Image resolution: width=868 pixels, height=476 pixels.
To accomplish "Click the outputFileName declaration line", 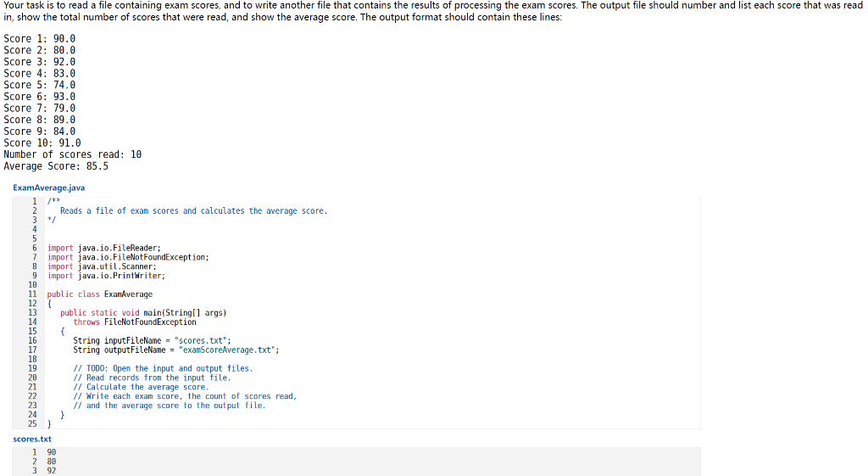I will 176,350.
